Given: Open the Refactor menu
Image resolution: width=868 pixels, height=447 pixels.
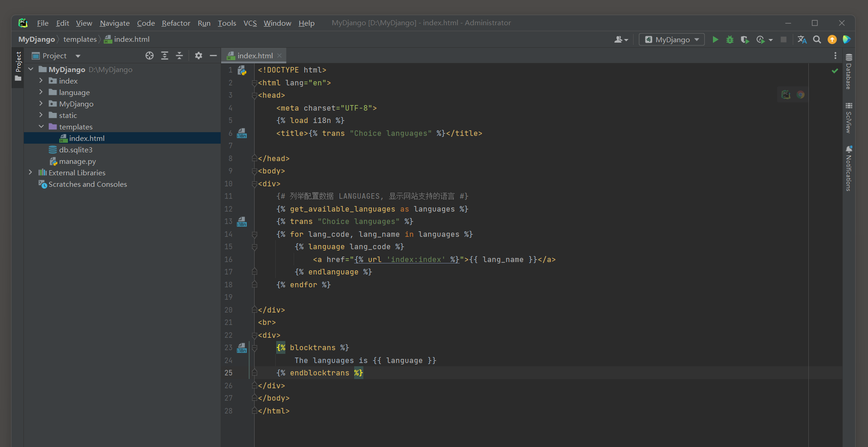Looking at the screenshot, I should click(x=176, y=23).
